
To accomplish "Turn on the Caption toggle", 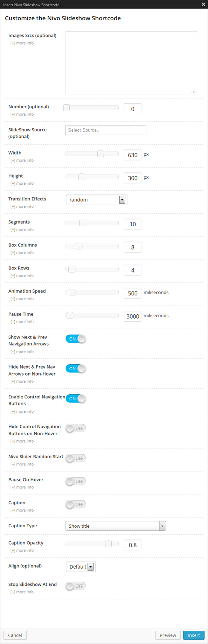I will click(75, 505).
